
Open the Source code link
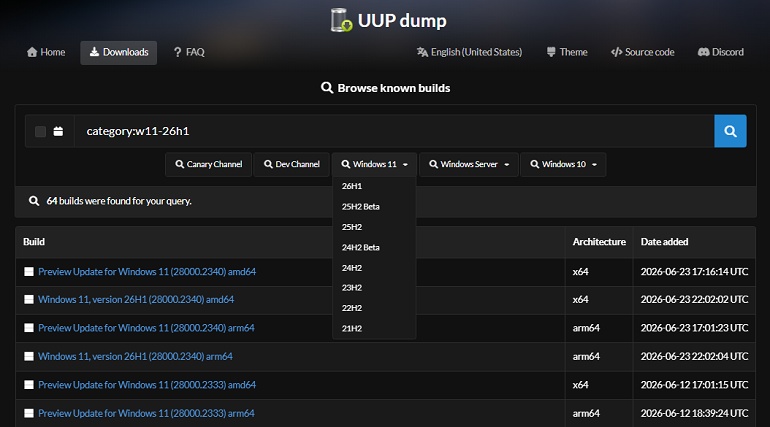point(642,52)
